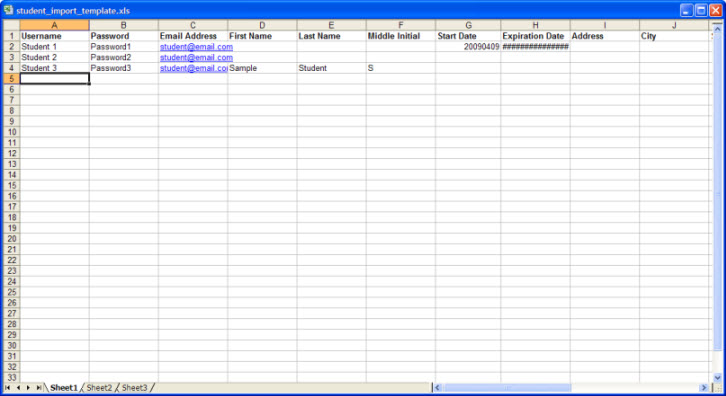Select the Username header cell
726x396 pixels.
54,36
